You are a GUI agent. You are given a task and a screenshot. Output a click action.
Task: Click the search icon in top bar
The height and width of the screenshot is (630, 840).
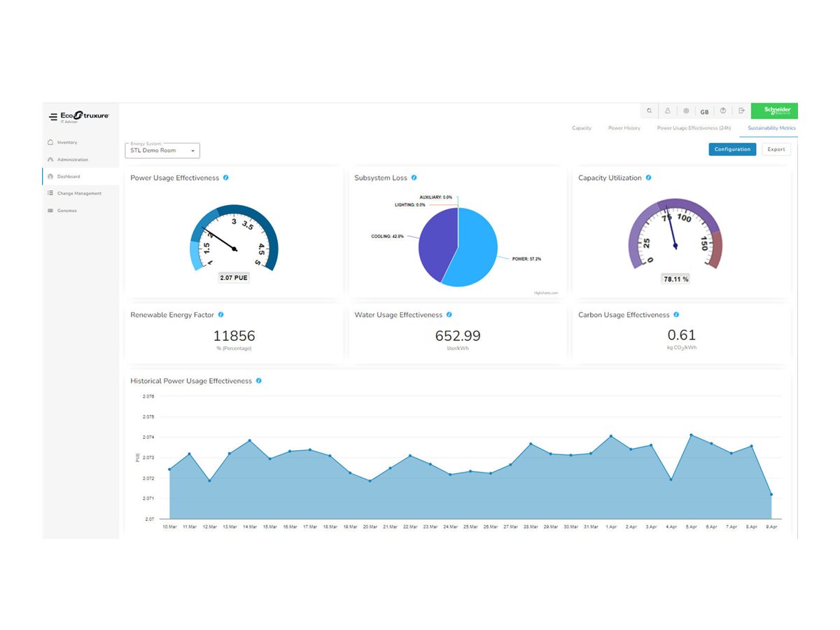(650, 111)
